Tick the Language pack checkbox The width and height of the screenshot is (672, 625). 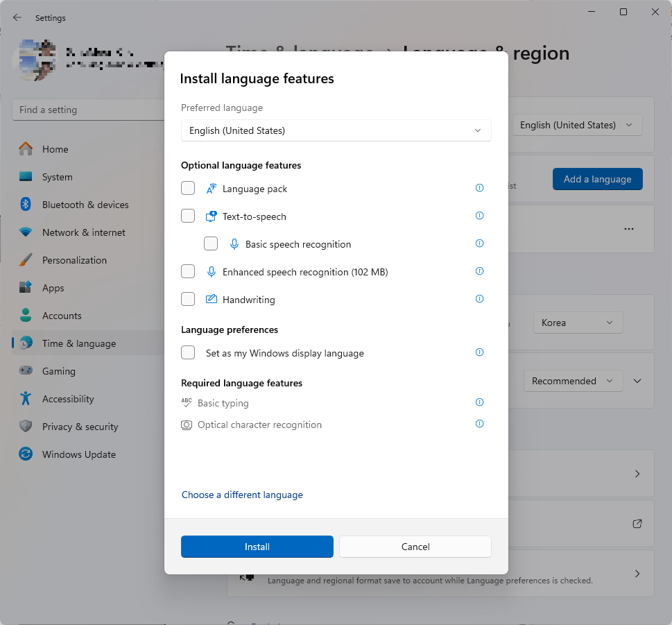(x=188, y=188)
